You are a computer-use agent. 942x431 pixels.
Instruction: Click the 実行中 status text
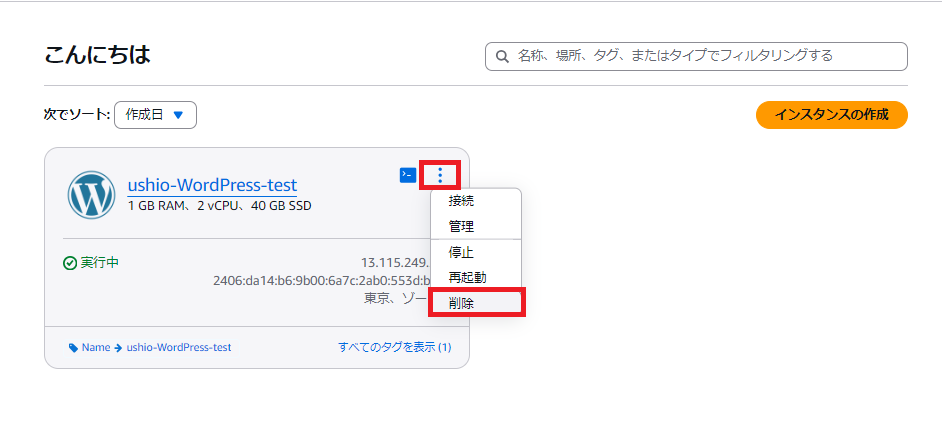coord(100,263)
